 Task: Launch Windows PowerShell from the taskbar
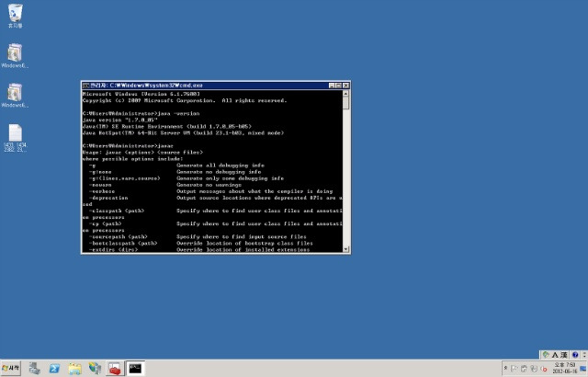[x=54, y=369]
